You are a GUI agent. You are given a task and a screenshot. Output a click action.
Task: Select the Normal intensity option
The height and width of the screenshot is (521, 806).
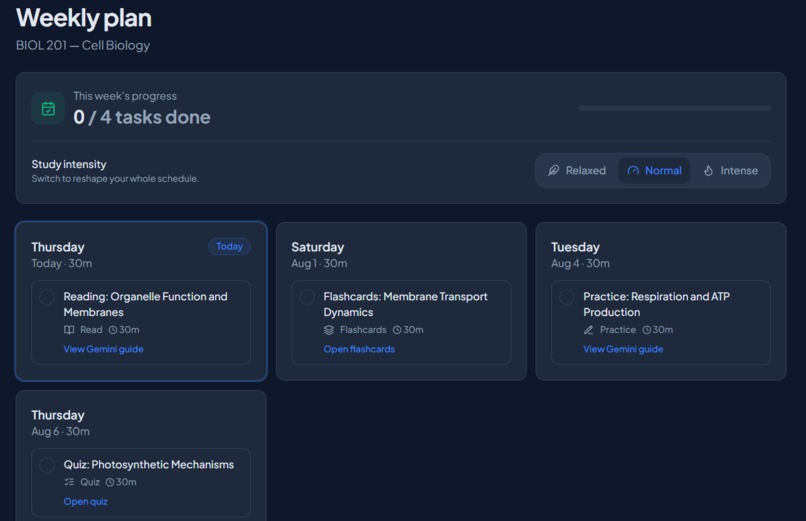click(x=654, y=171)
